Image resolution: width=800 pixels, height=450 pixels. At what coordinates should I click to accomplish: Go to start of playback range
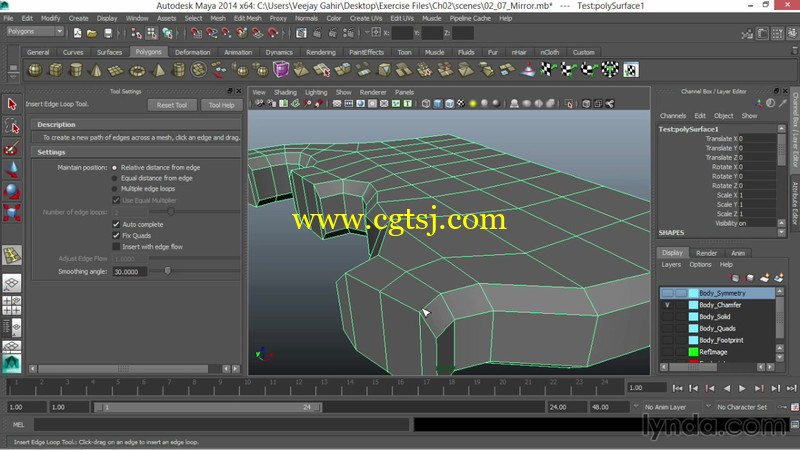pos(678,388)
